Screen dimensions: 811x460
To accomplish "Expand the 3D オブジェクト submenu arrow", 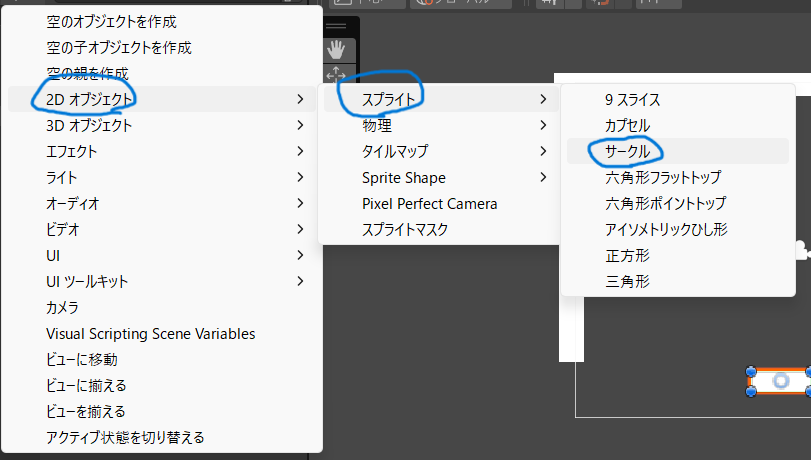I will coord(300,125).
